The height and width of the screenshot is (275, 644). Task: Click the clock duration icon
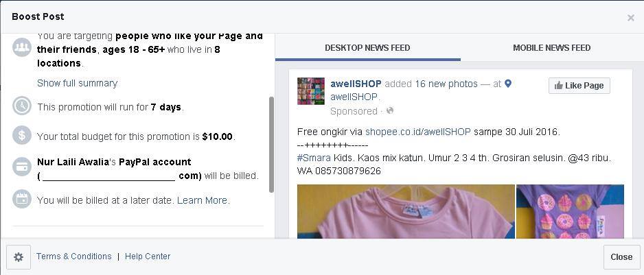[22, 106]
